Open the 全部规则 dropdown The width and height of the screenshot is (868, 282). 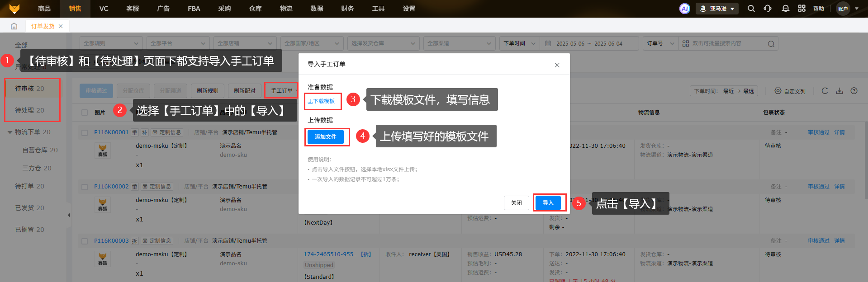(x=111, y=43)
